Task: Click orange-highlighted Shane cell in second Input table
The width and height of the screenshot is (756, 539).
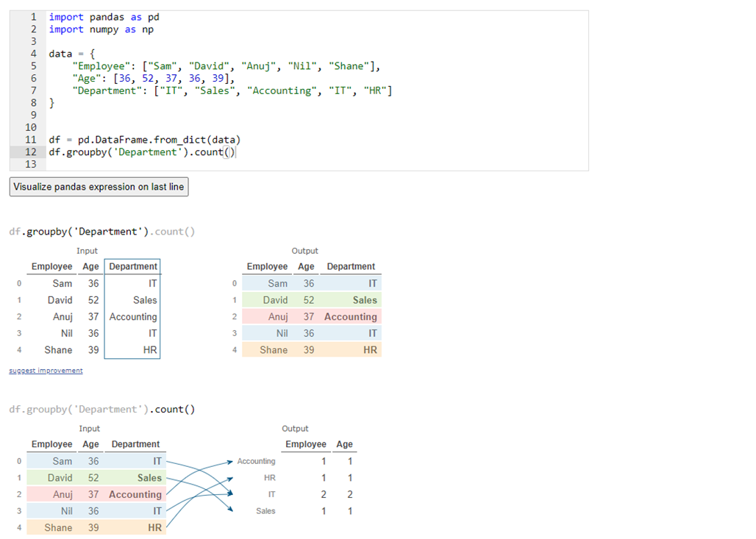Action: pyautogui.click(x=58, y=528)
